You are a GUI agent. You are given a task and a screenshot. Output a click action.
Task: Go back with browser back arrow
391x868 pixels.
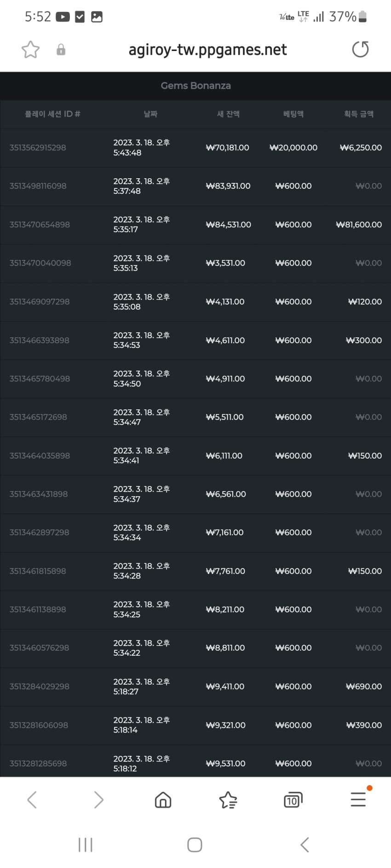point(32,800)
